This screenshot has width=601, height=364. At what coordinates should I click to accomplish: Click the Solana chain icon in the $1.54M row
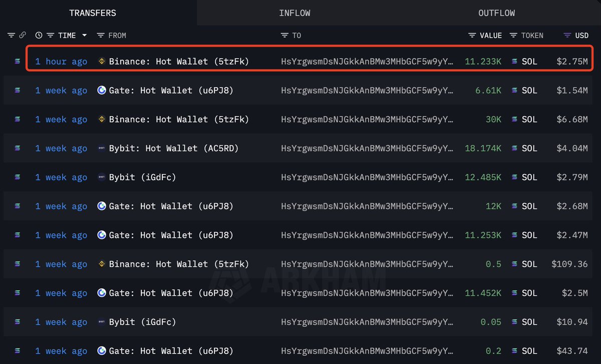point(18,91)
